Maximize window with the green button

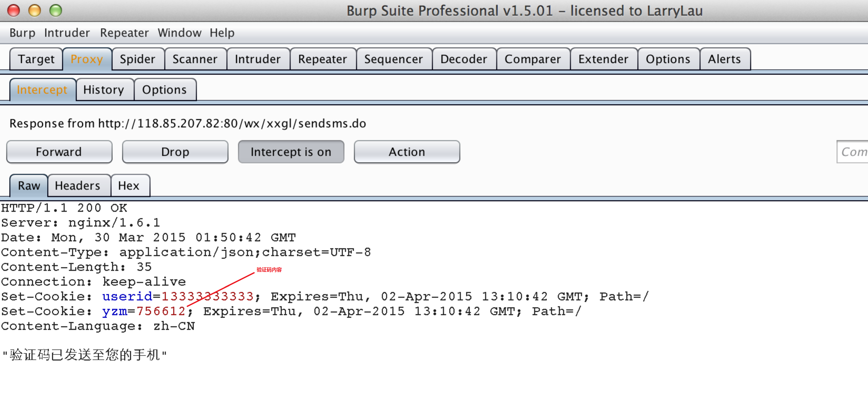(56, 11)
